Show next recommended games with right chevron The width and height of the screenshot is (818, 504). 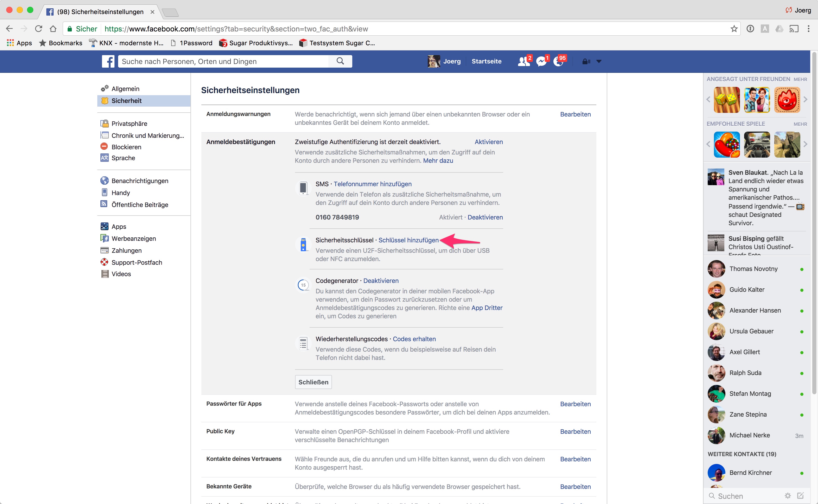(x=805, y=144)
